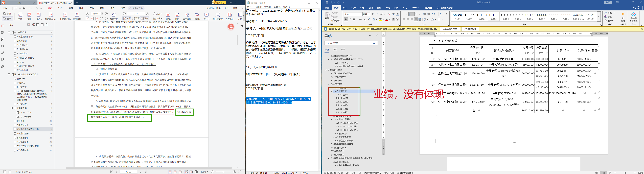Click the 替换 replace tool in Word
This screenshot has width=644, height=174.
[x=608, y=17]
